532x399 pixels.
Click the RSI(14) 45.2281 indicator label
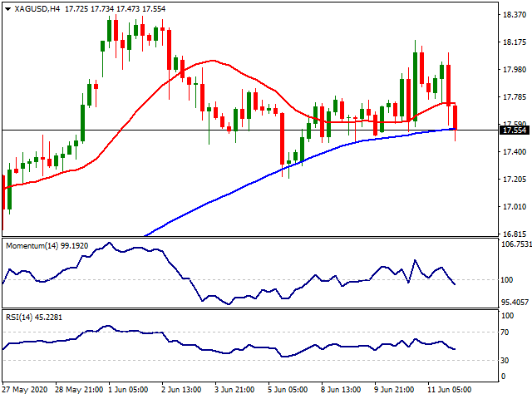pos(34,318)
